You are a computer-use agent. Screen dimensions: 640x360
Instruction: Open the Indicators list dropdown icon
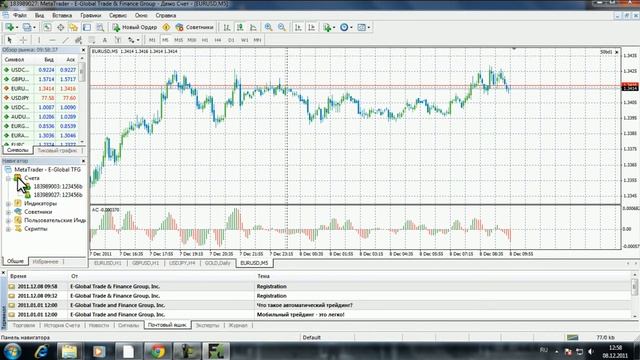329,27
